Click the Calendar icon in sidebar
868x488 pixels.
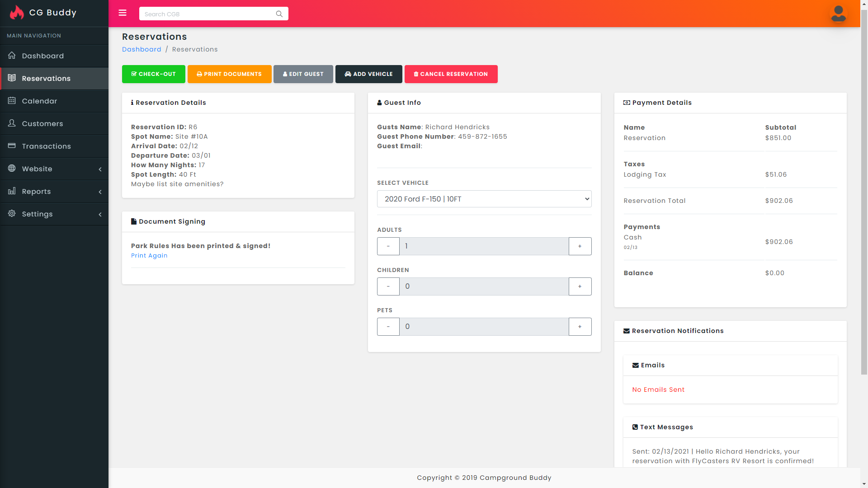pos(12,101)
